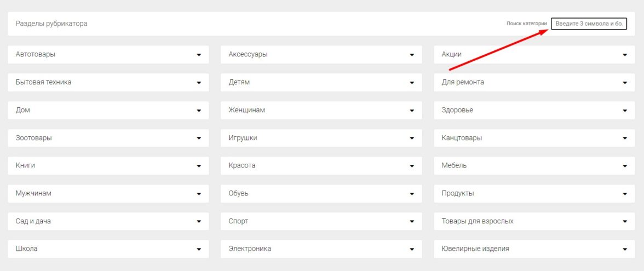The width and height of the screenshot is (644, 271).
Task: Expand the Ювелирные изделия category
Action: (625, 249)
